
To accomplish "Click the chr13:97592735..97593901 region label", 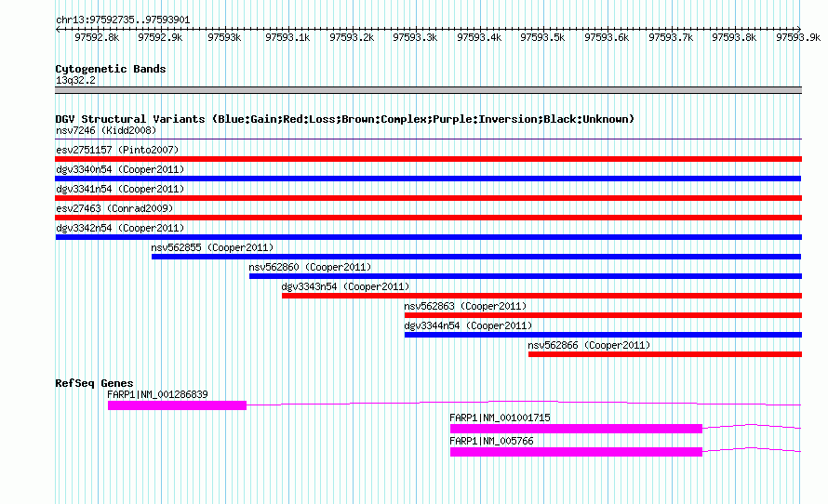I will [123, 20].
